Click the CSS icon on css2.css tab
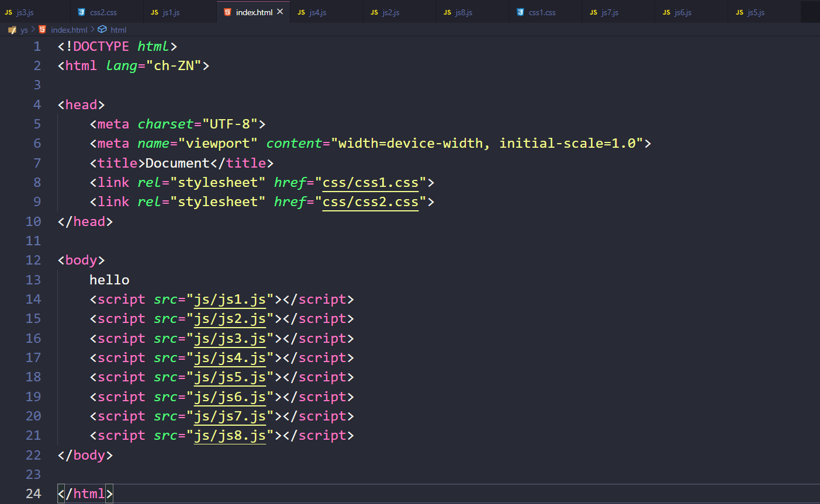820x504 pixels. click(82, 12)
